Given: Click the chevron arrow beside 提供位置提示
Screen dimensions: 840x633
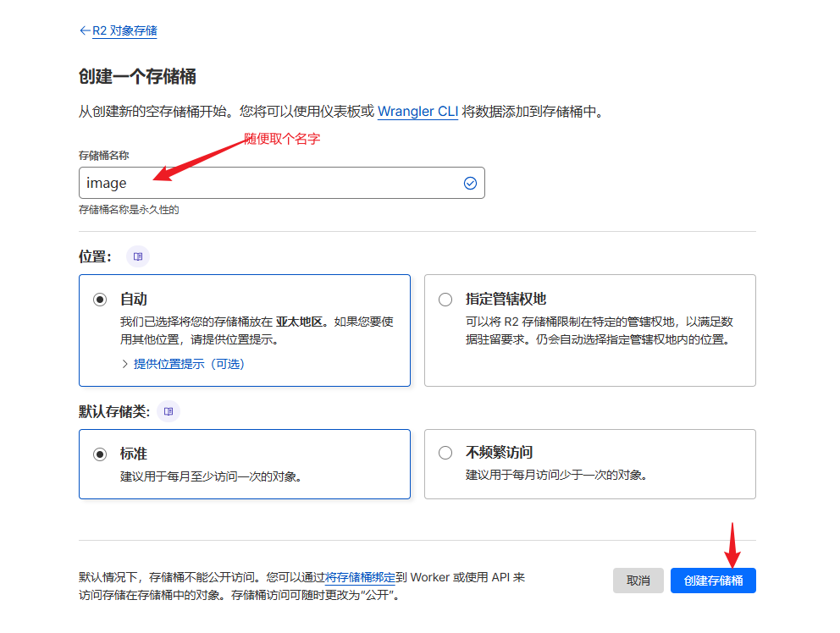Looking at the screenshot, I should coord(125,364).
